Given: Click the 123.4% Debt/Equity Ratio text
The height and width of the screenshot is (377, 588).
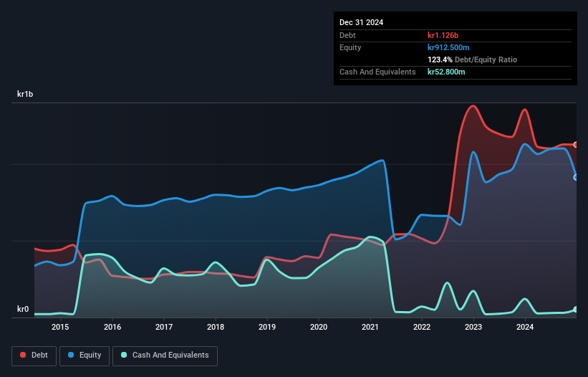Looking at the screenshot, I should tap(472, 59).
